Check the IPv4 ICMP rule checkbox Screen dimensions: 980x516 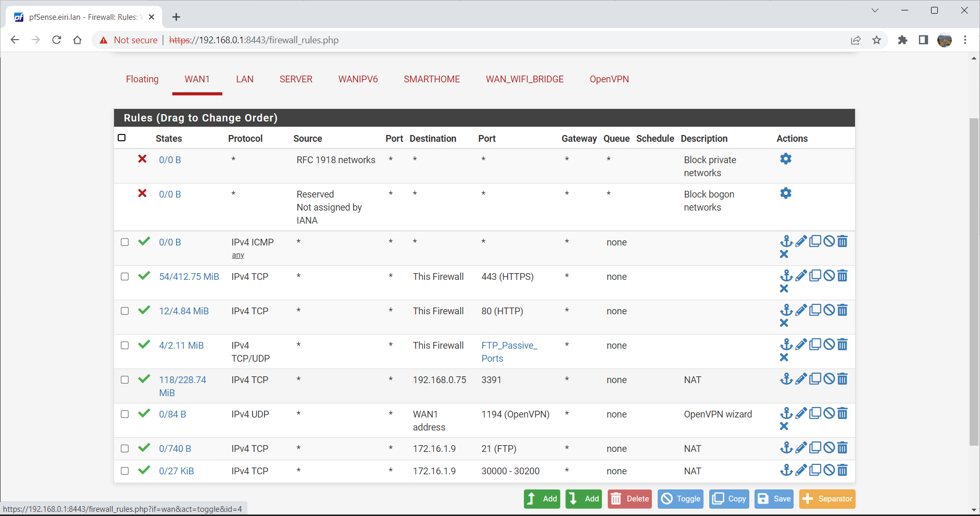124,242
